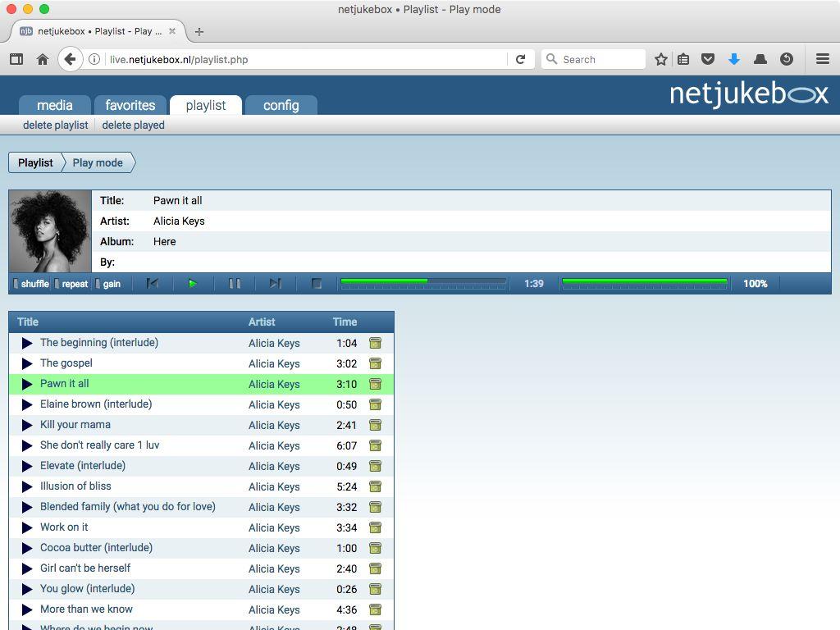Viewport: 840px width, 630px height.
Task: Open Alicia Keys artist link in player info
Action: pyautogui.click(x=179, y=221)
